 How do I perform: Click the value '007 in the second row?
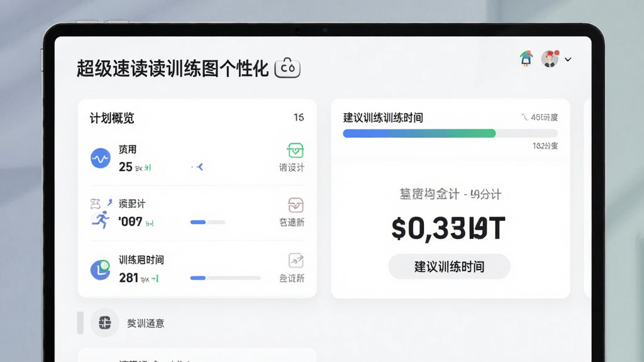coord(130,222)
